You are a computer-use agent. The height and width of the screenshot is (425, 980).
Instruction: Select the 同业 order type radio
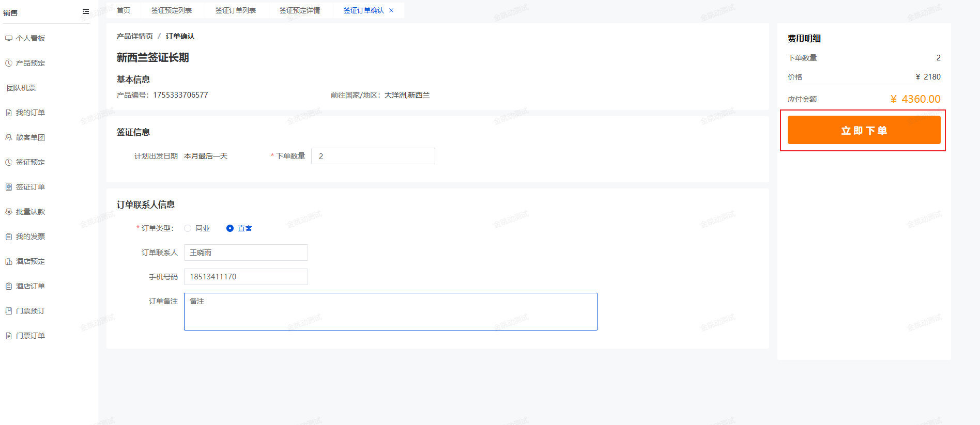(188, 228)
